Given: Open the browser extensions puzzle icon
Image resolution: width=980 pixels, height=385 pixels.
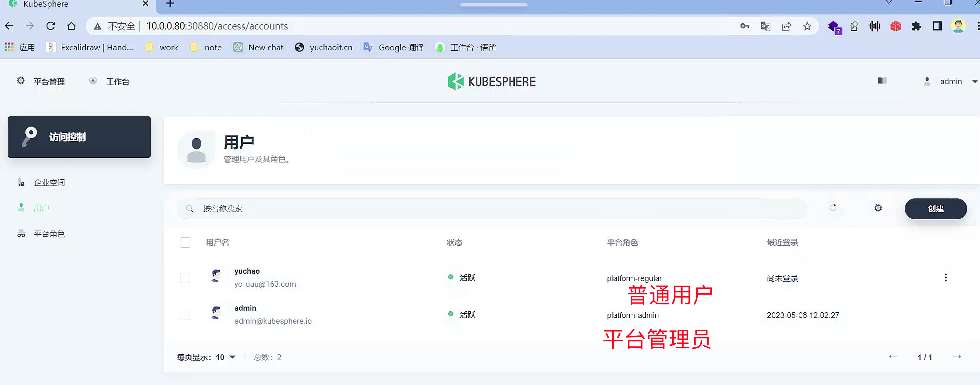Looking at the screenshot, I should tap(916, 26).
